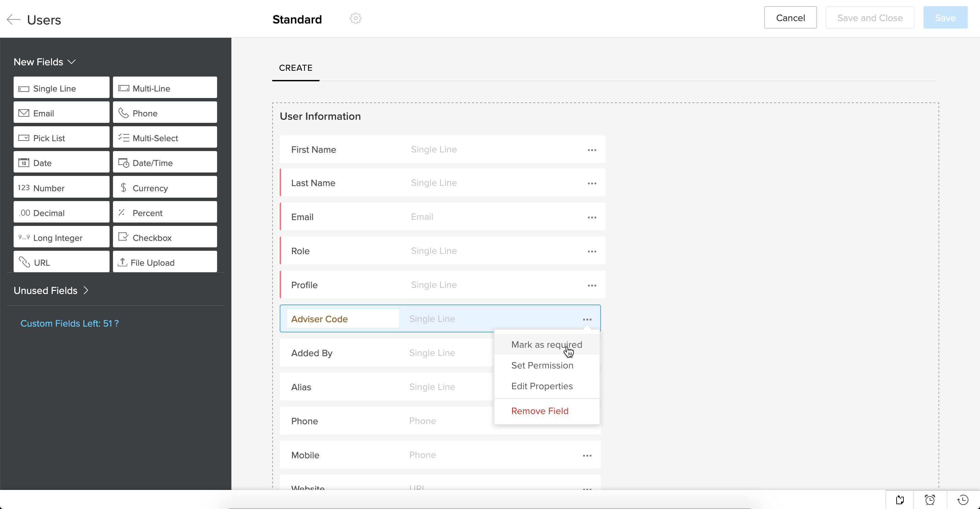Add a Currency field type
Image resolution: width=980 pixels, height=509 pixels.
click(165, 188)
